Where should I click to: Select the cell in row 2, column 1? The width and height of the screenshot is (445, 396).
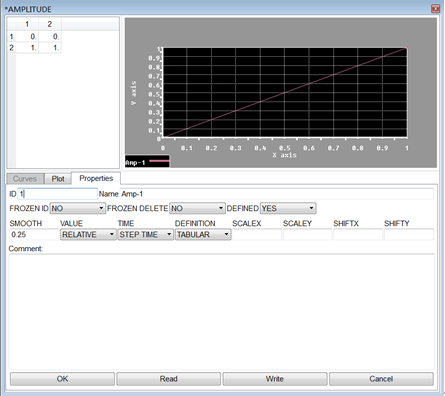point(27,48)
